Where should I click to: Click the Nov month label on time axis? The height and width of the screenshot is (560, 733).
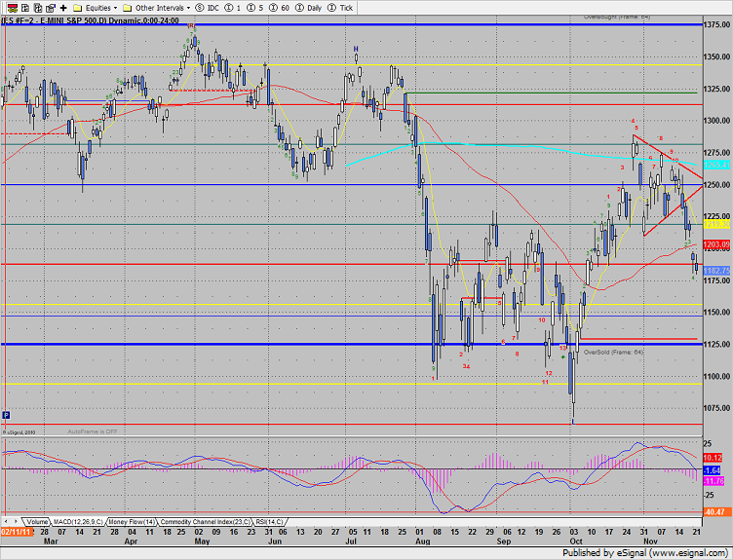click(x=650, y=541)
